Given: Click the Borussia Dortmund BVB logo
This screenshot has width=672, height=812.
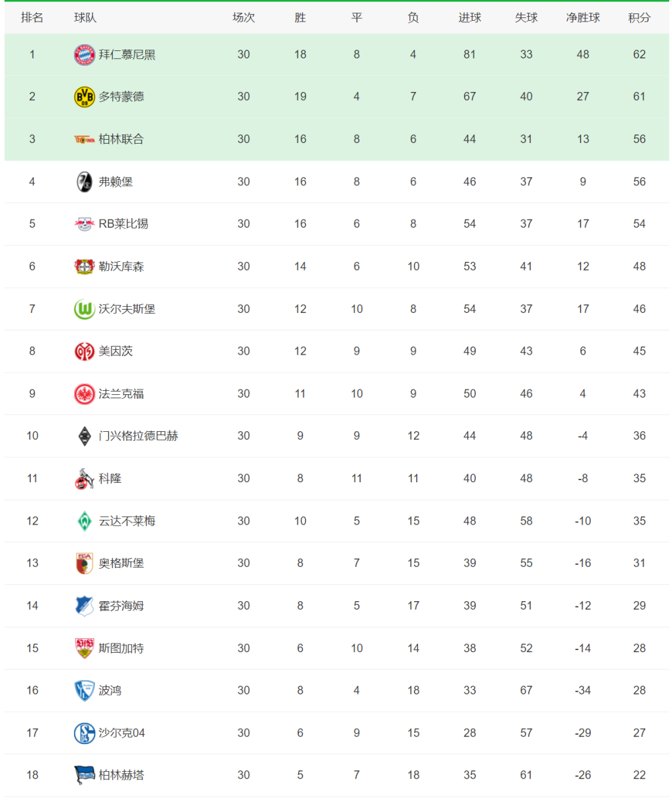Looking at the screenshot, I should pos(84,97).
